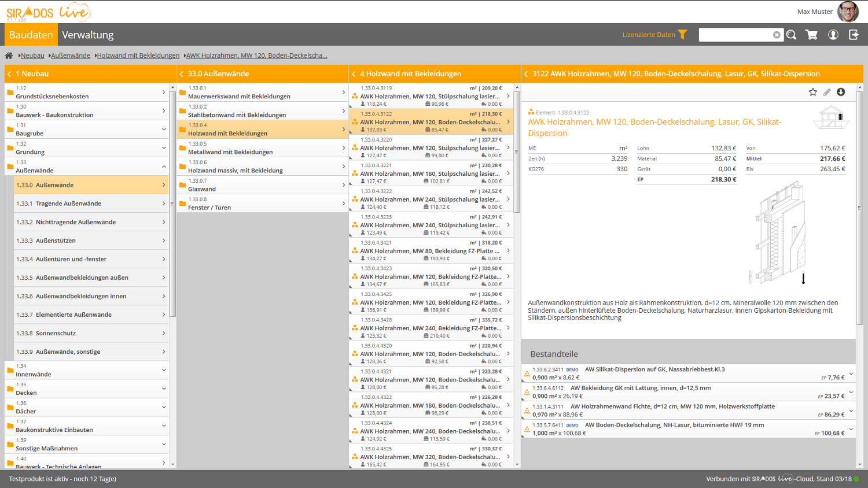Expand the AW Silikat-Dispersion component row
The width and height of the screenshot is (868, 488).
point(851,374)
